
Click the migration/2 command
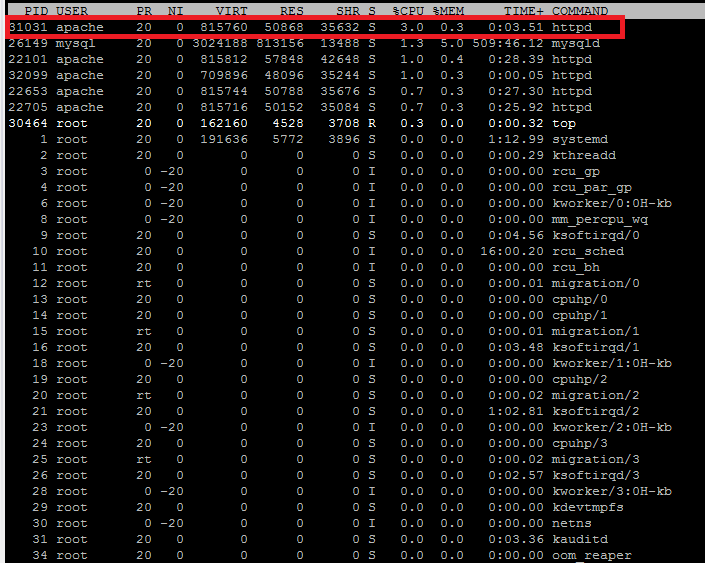tap(596, 395)
